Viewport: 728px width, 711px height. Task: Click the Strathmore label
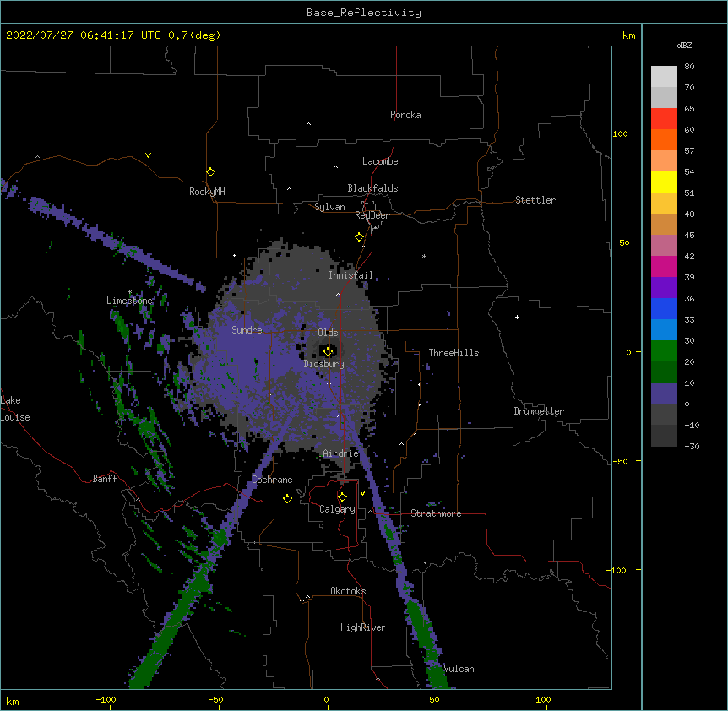point(436,513)
